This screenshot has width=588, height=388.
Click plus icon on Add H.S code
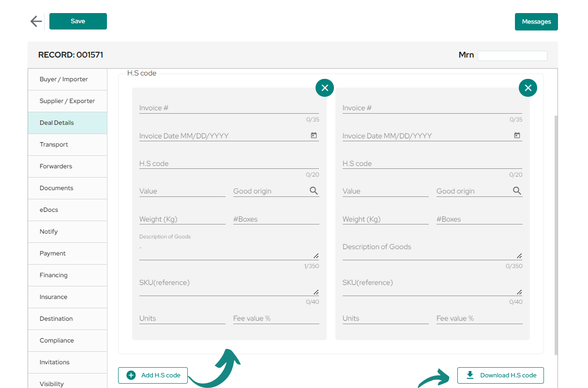pyautogui.click(x=131, y=375)
